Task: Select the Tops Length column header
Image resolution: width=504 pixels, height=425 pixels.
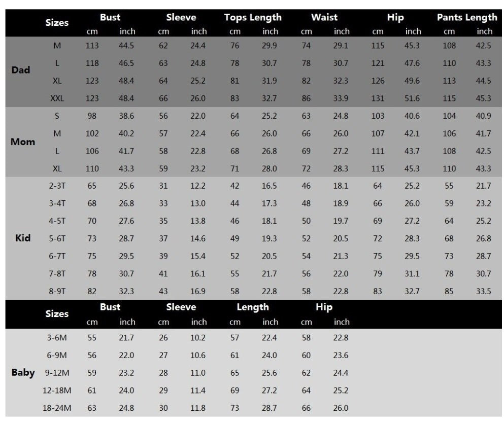Action: [253, 17]
